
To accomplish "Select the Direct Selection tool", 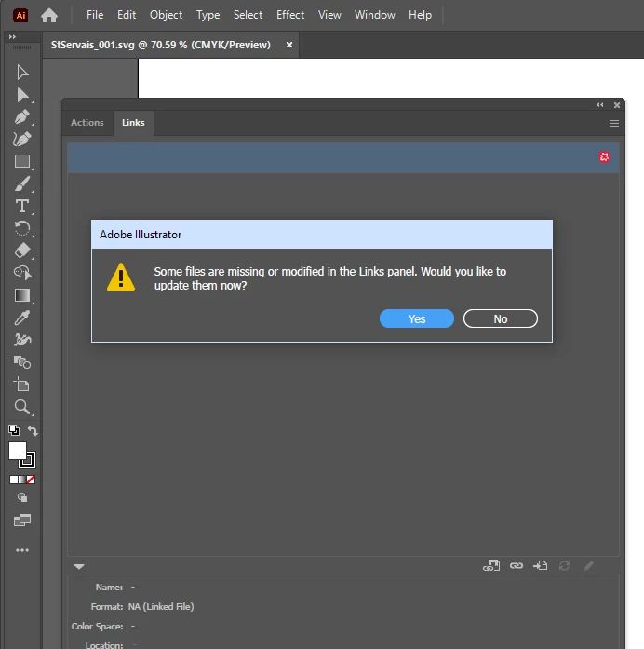I will pos(22,95).
